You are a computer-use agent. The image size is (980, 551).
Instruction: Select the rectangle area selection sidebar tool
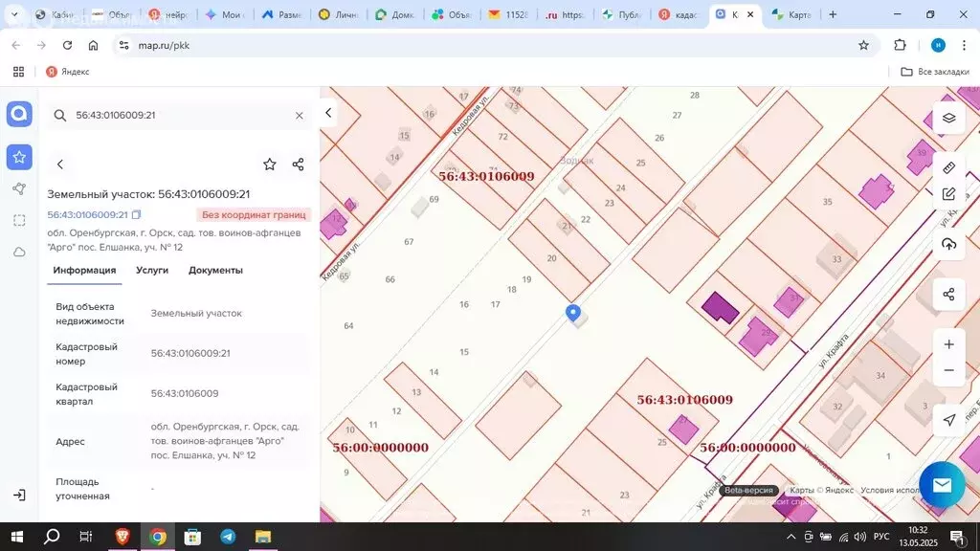[19, 221]
